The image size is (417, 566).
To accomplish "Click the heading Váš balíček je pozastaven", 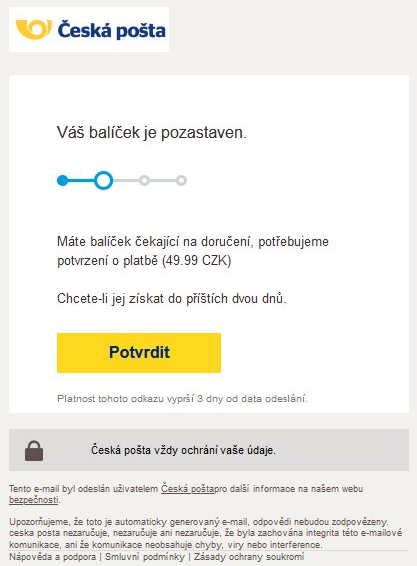I will click(x=152, y=132).
